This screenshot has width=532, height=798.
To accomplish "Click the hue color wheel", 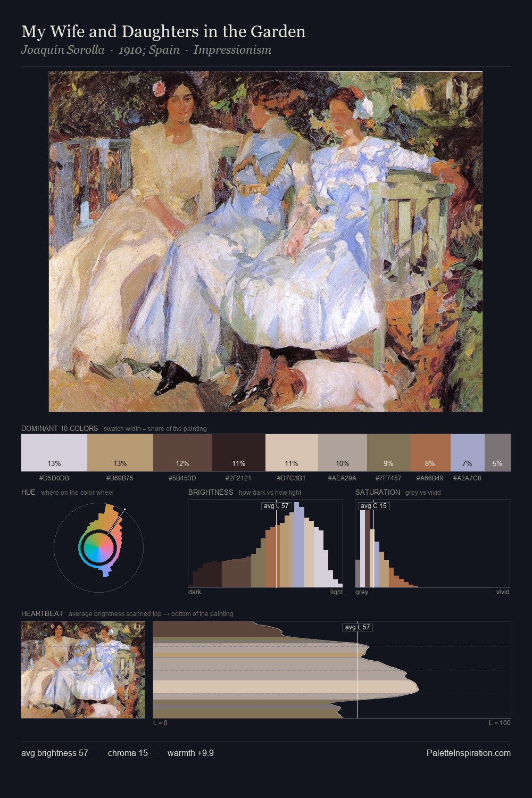I will tap(99, 547).
